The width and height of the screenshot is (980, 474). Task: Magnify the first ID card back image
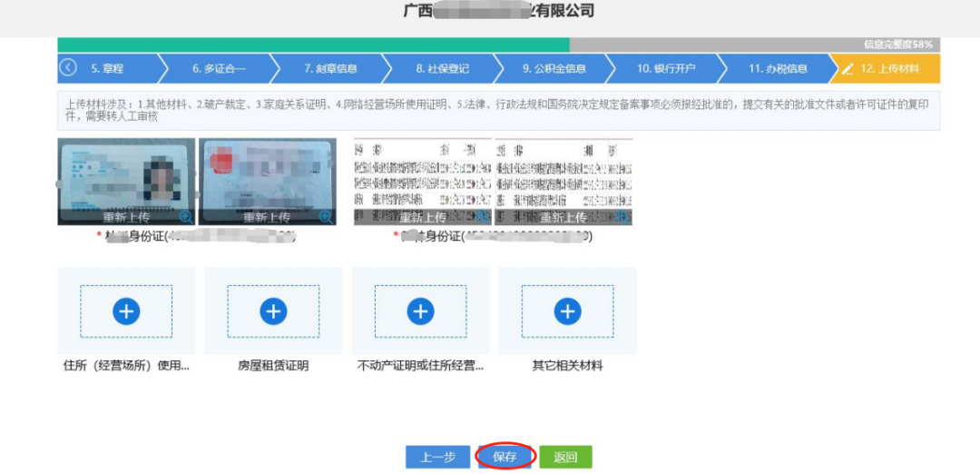click(x=327, y=216)
